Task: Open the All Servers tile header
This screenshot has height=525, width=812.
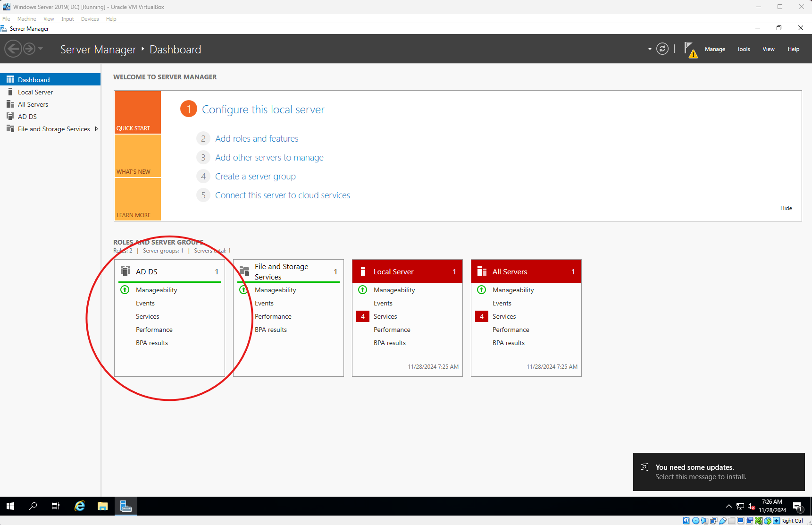Action: click(527, 271)
